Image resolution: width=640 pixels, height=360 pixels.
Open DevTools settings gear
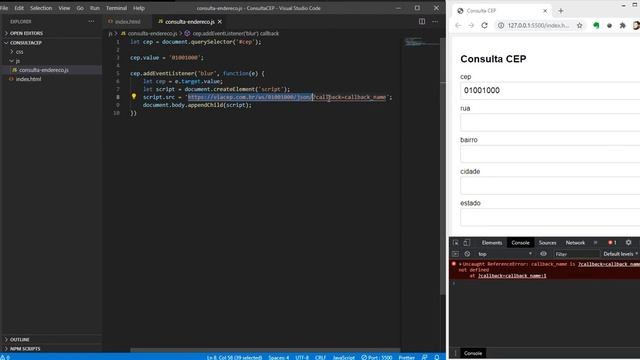[629, 242]
